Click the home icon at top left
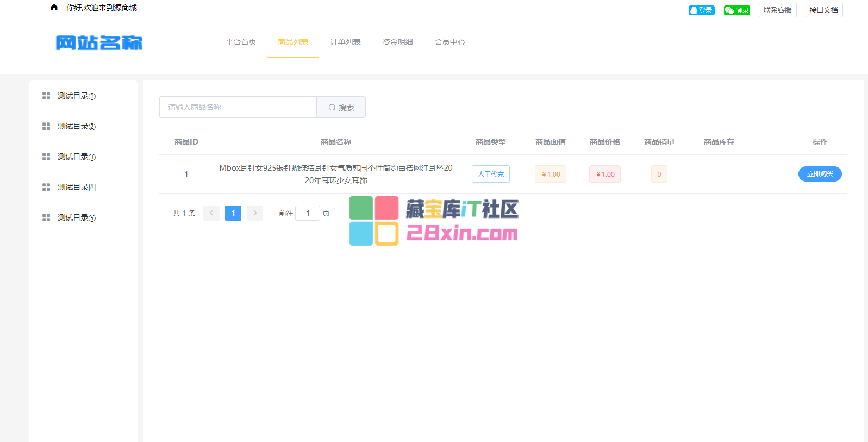 tap(54, 8)
